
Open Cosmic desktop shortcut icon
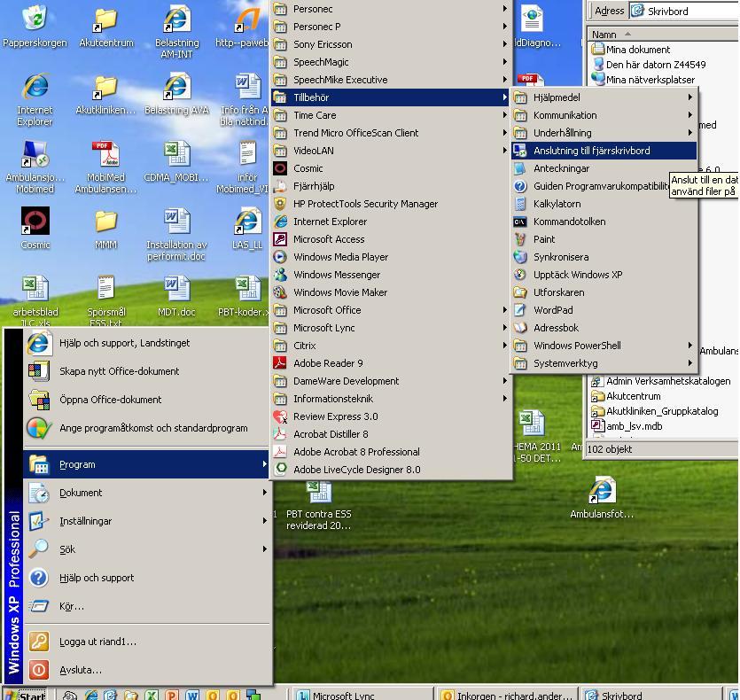[x=35, y=228]
